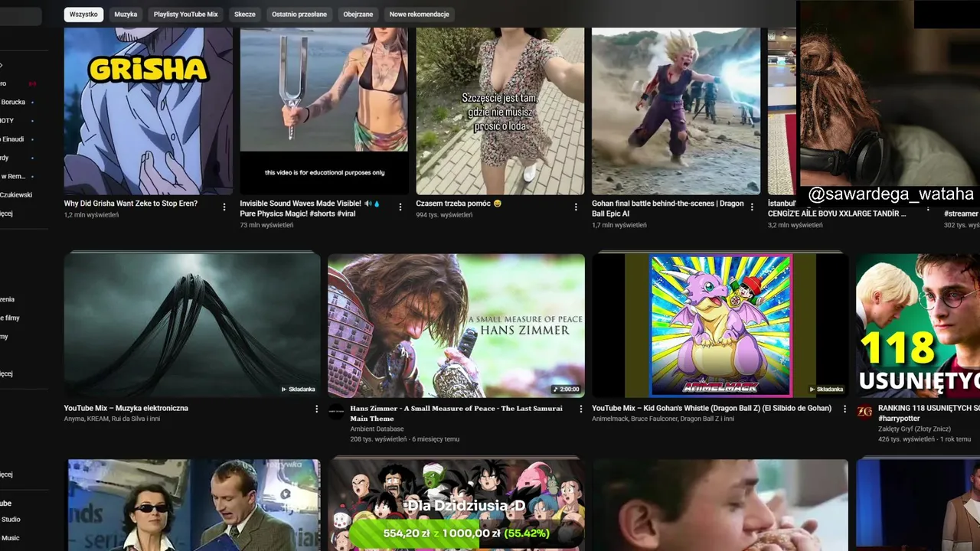Open the Ambient Database channel name
980x551 pixels.
click(377, 429)
